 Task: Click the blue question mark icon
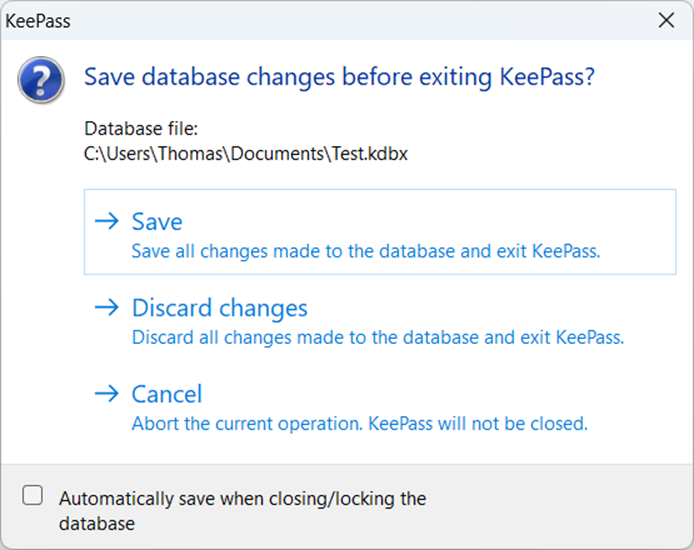tap(41, 79)
